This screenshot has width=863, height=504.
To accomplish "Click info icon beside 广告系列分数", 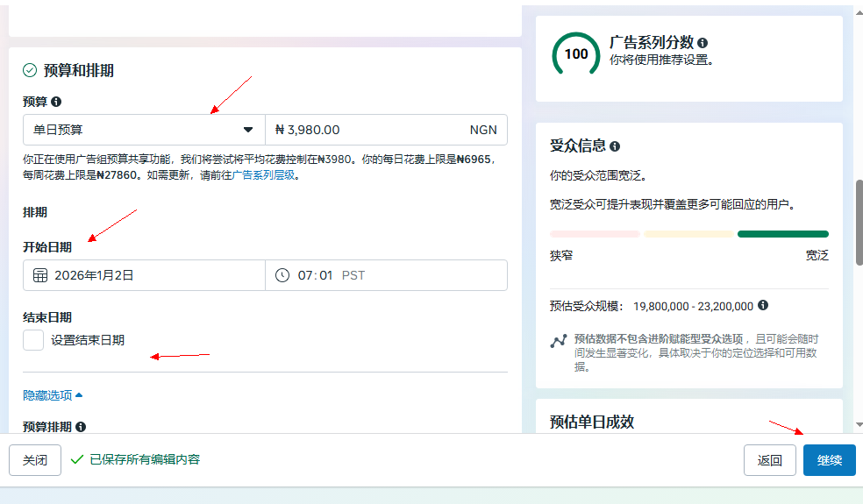I will click(x=703, y=43).
